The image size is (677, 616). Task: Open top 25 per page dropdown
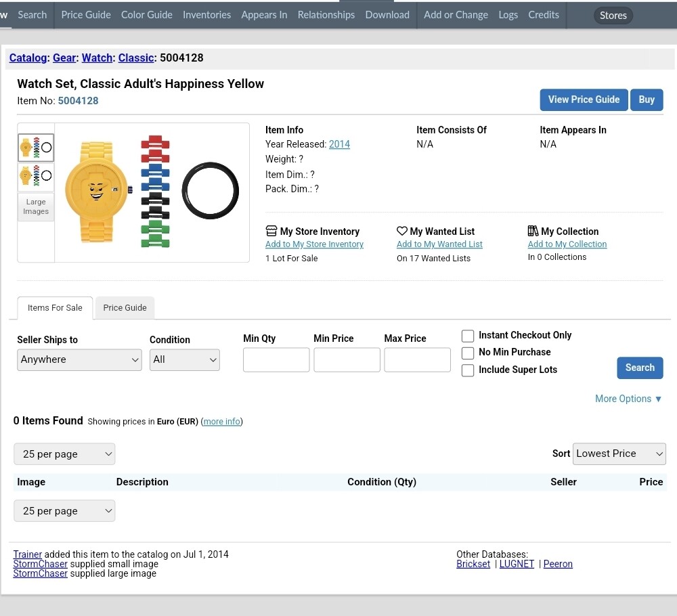64,454
